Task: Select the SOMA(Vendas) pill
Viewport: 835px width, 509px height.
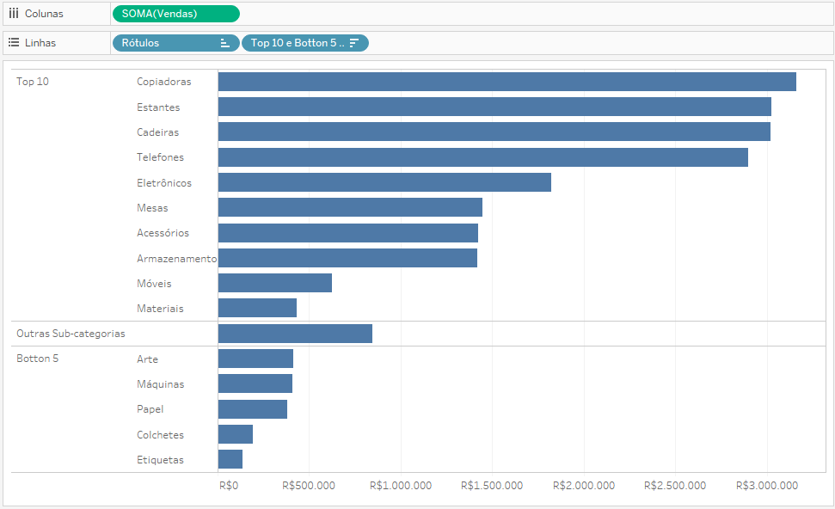Action: tap(176, 14)
